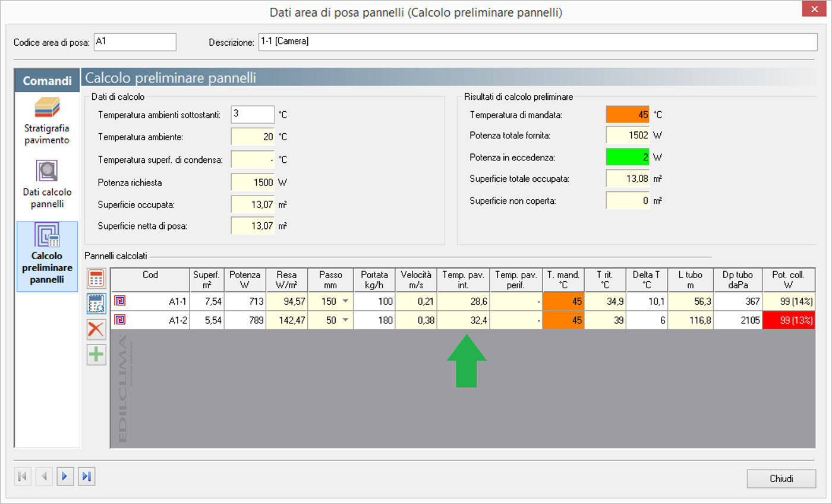Click green Potenza in eccedenza field
Screen dimensions: 832x504
[x=628, y=157]
